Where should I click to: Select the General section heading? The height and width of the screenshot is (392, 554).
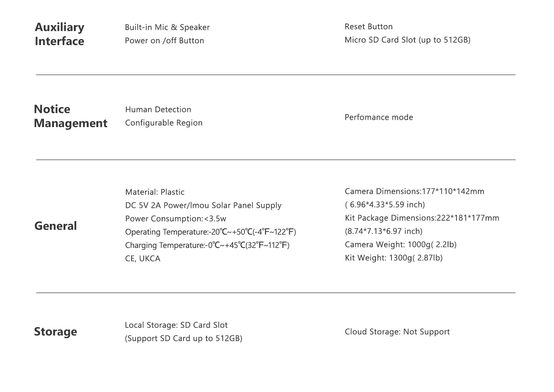click(55, 226)
